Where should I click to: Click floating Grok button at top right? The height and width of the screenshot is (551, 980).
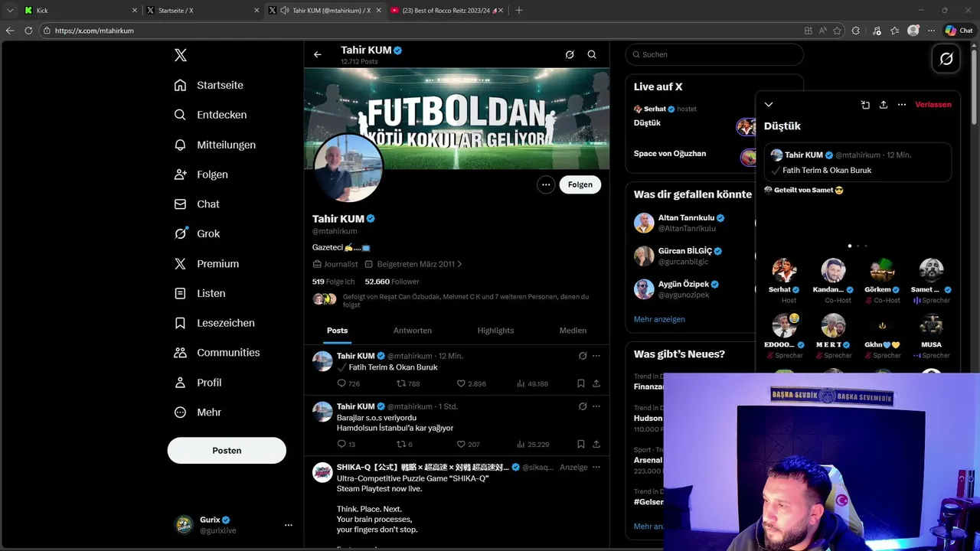(x=946, y=59)
